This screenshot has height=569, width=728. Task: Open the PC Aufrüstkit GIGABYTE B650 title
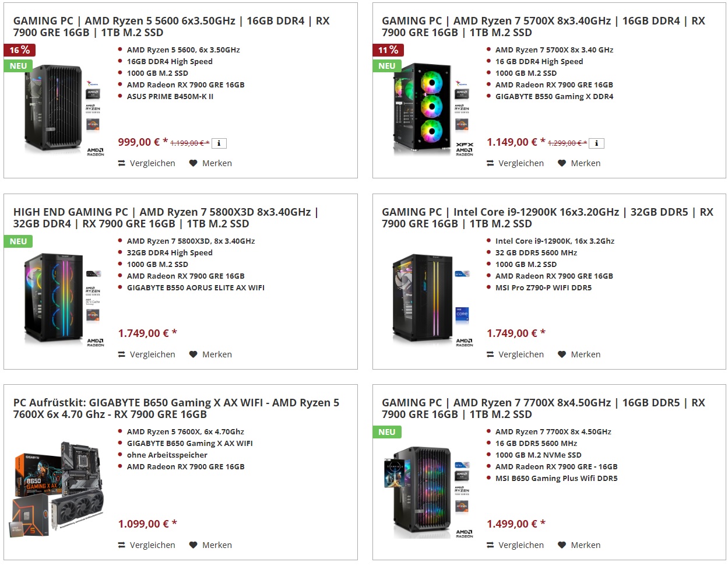pos(176,408)
